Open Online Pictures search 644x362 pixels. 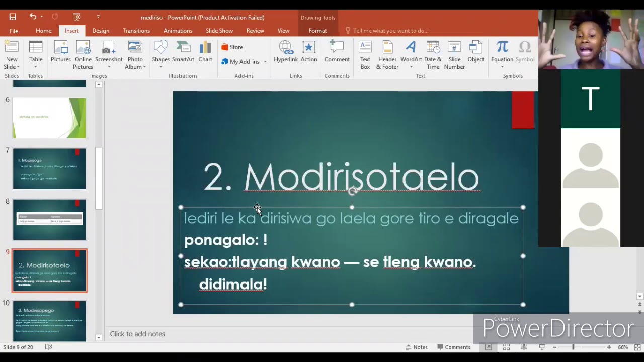[x=83, y=55]
